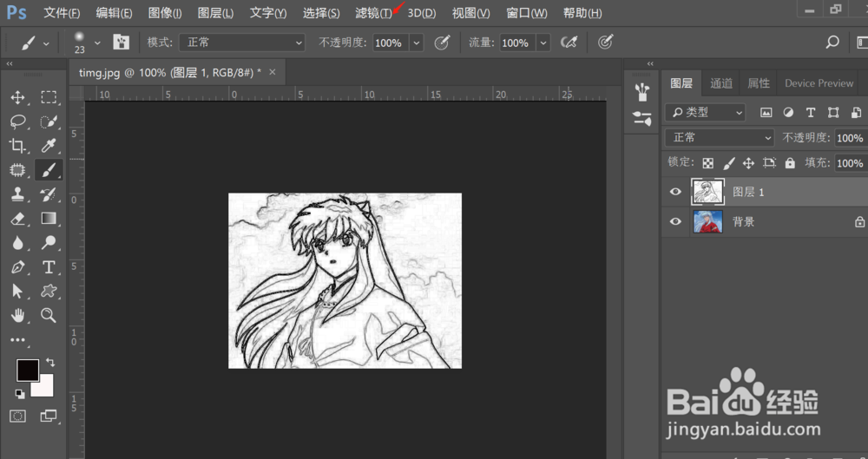The image size is (868, 459).
Task: Open the layer blend mode 正常 dropdown
Action: [719, 137]
